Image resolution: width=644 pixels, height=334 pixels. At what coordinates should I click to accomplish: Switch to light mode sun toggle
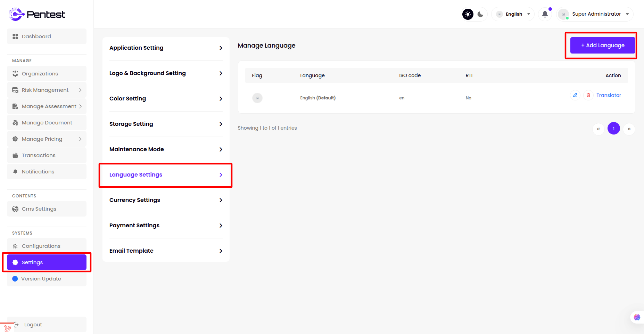pos(468,14)
